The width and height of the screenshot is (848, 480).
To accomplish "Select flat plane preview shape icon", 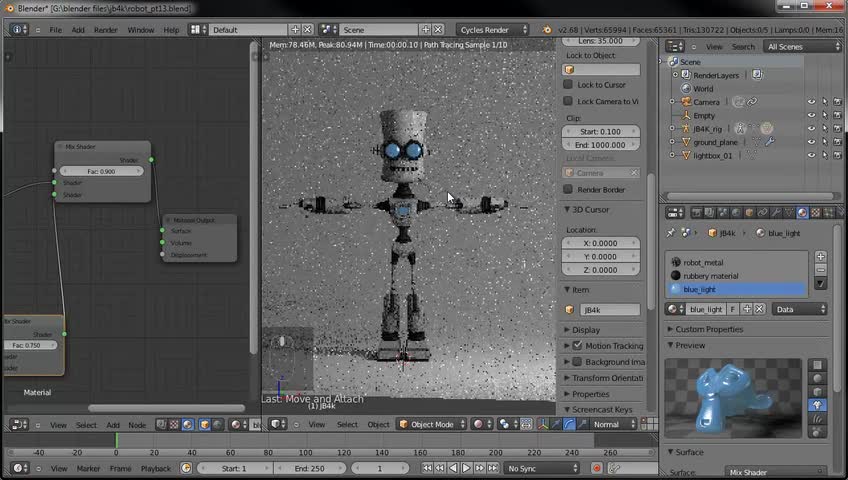I will tap(817, 365).
